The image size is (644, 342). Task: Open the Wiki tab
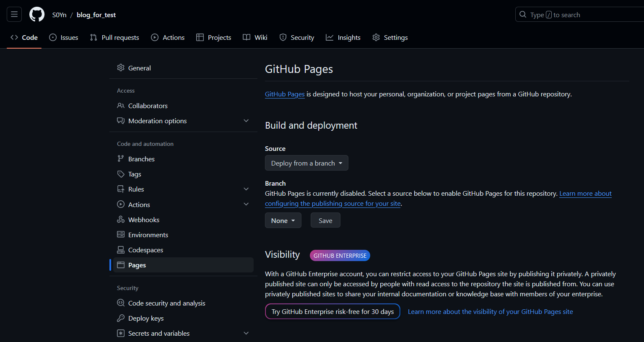(x=255, y=37)
